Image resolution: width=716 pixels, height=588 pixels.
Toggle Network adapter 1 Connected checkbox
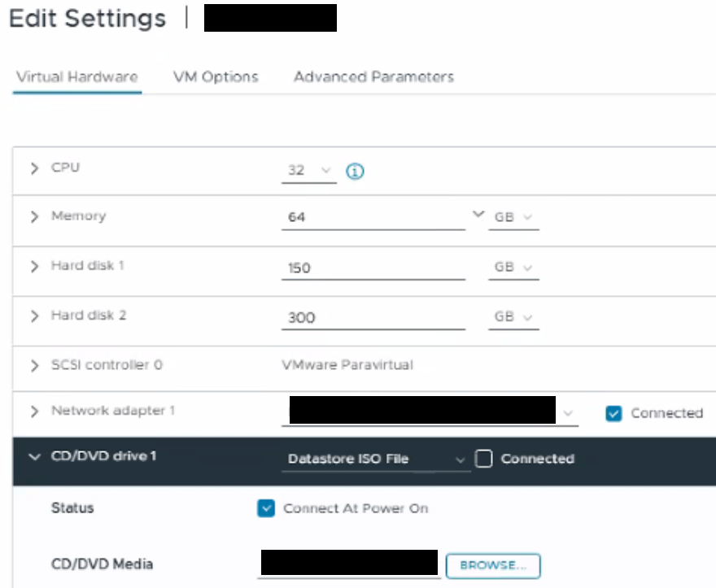pyautogui.click(x=613, y=413)
